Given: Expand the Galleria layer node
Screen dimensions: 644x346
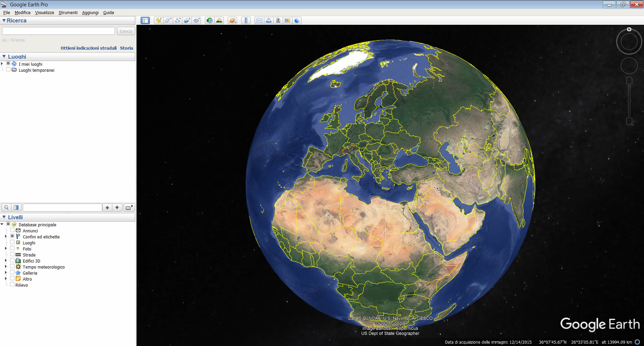Looking at the screenshot, I should 6,273.
